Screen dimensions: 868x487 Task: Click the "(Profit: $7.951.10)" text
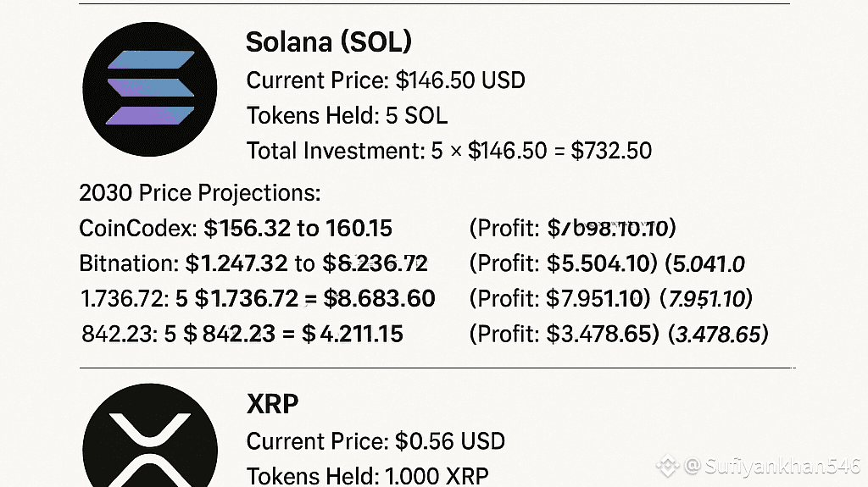pyautogui.click(x=564, y=298)
